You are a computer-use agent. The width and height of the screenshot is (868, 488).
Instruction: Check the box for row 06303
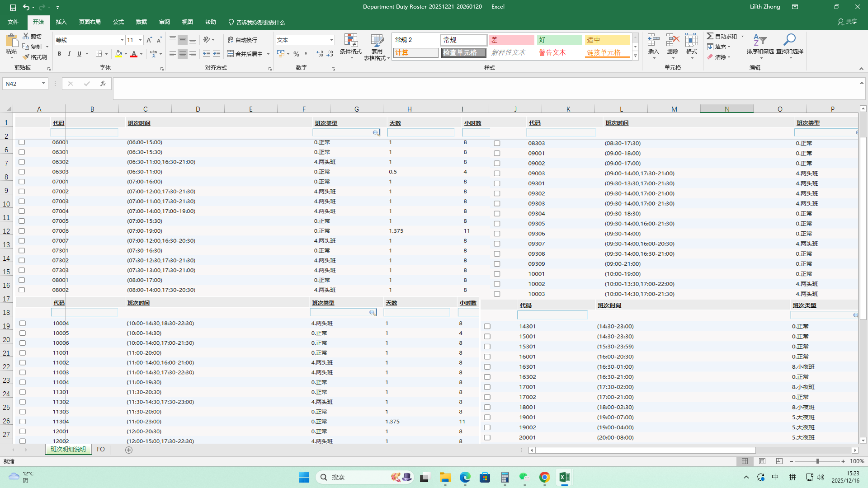[22, 172]
